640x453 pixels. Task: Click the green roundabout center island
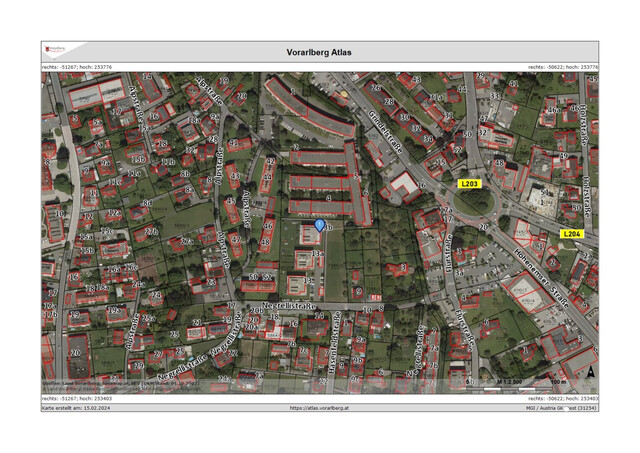pyautogui.click(x=474, y=201)
